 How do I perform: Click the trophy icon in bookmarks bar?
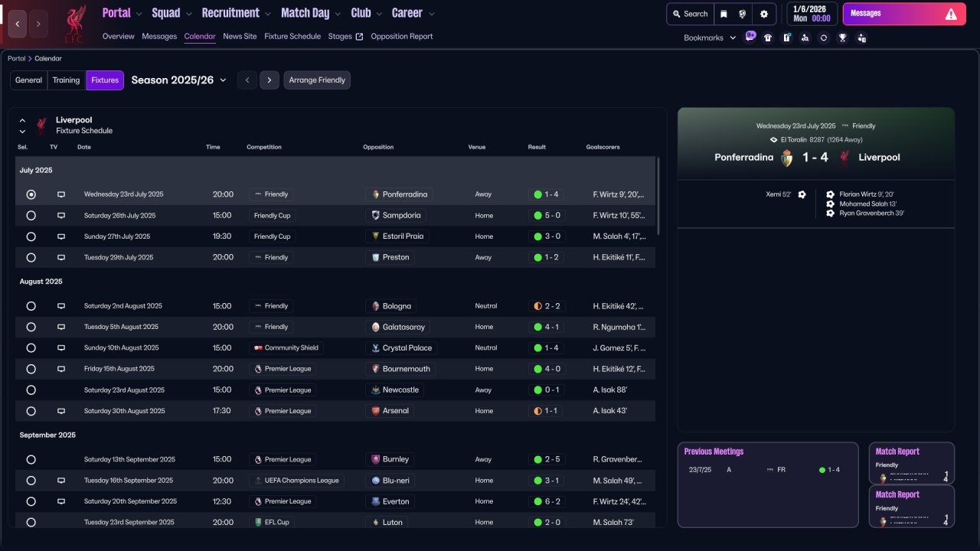(x=843, y=37)
